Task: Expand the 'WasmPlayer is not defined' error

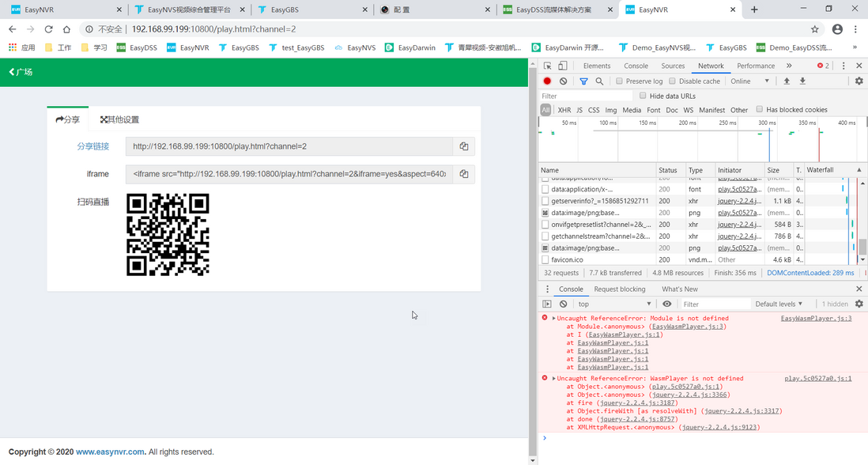Action: coord(553,379)
